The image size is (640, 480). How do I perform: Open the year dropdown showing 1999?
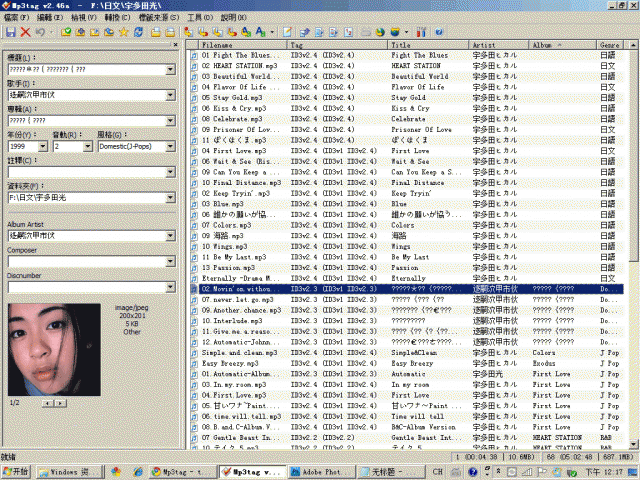(x=43, y=146)
